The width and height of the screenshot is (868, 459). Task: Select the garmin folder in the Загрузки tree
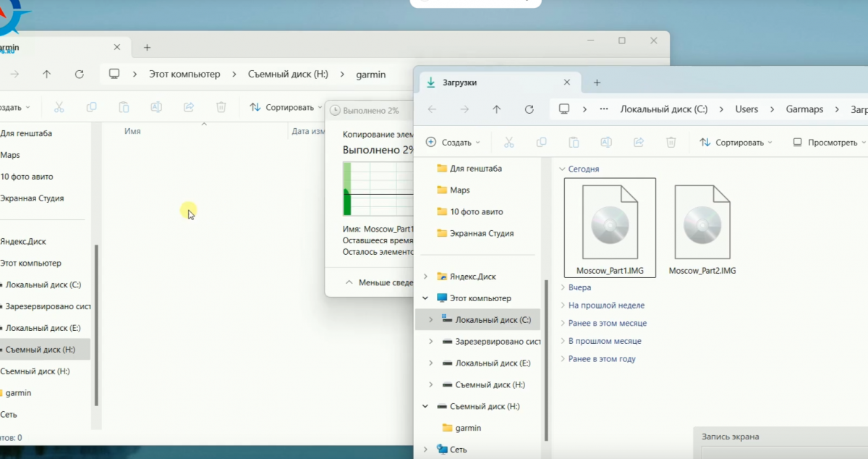pyautogui.click(x=467, y=428)
